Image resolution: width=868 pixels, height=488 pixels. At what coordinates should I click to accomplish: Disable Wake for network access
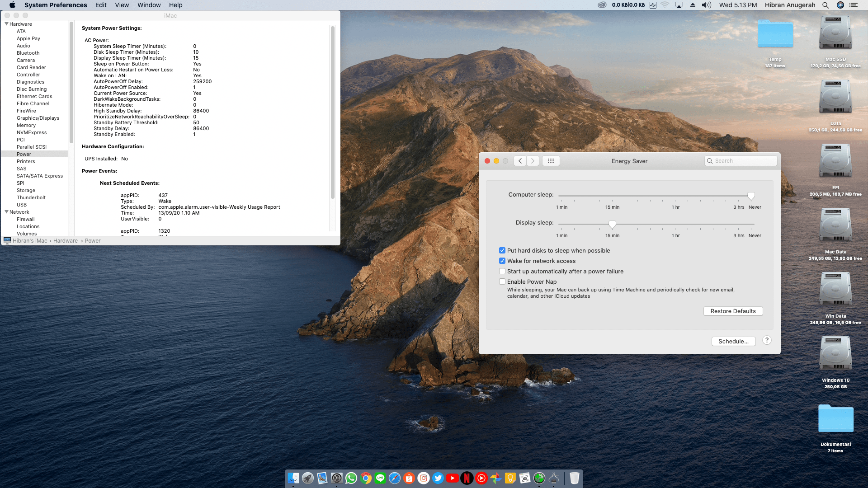tap(502, 261)
